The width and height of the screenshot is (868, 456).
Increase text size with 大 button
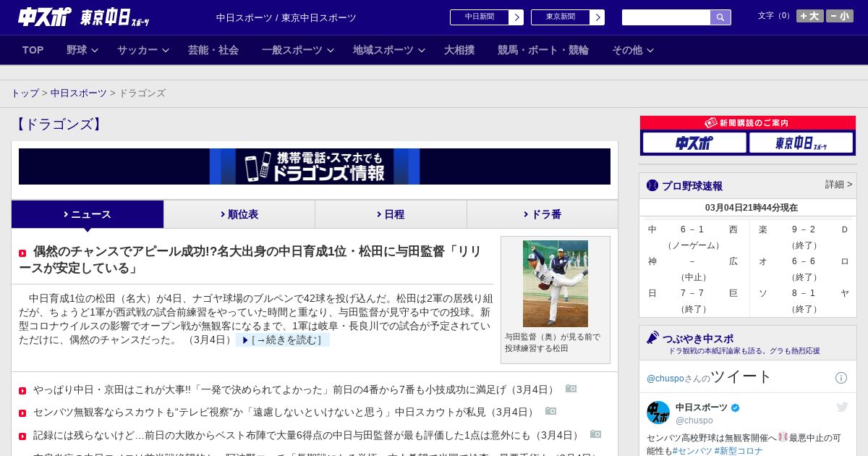pos(810,16)
